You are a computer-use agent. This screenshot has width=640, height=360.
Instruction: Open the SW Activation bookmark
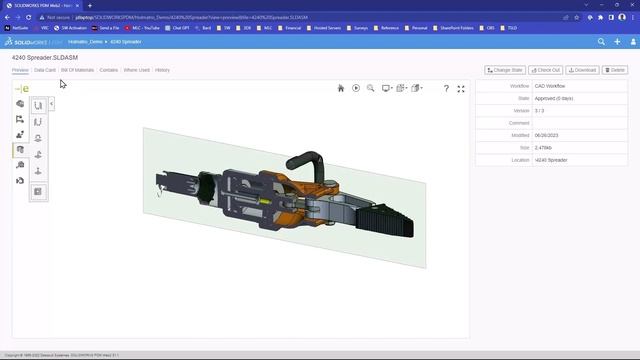[x=70, y=28]
